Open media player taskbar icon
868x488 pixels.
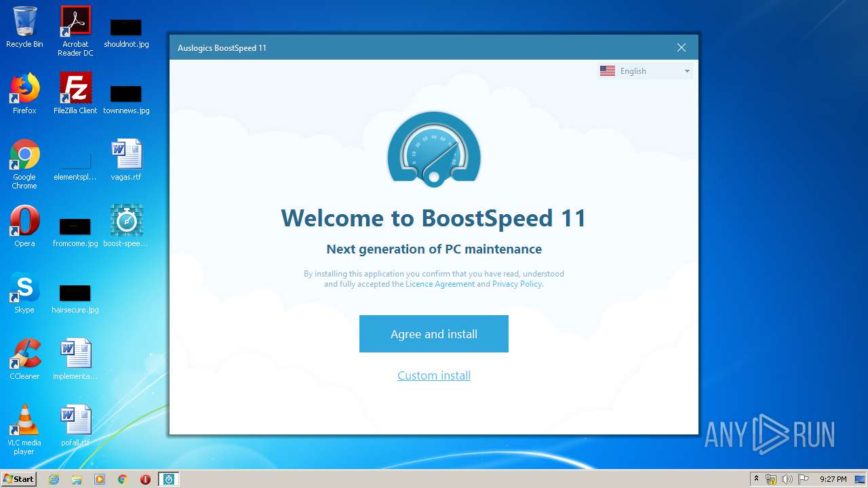coord(100,479)
